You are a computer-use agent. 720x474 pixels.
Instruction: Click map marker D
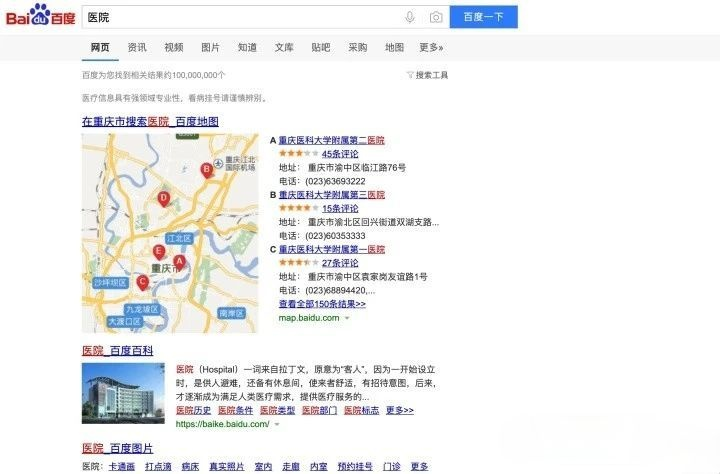[x=164, y=199]
